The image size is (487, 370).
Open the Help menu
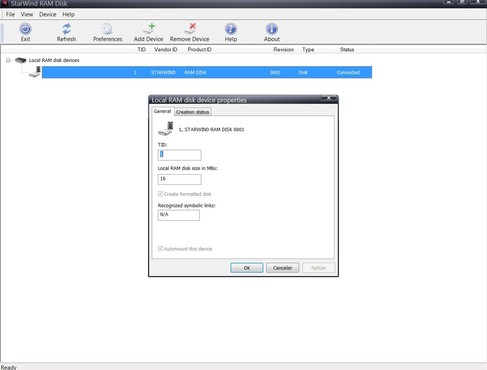[x=68, y=14]
